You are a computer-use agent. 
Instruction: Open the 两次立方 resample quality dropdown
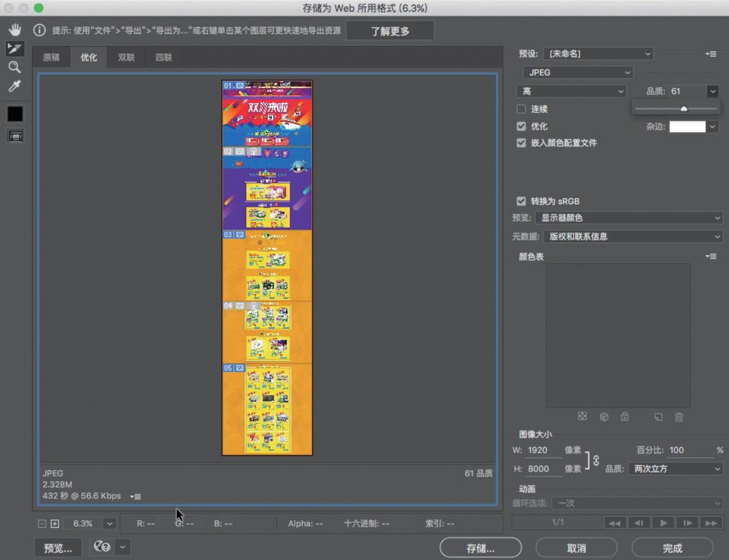676,469
